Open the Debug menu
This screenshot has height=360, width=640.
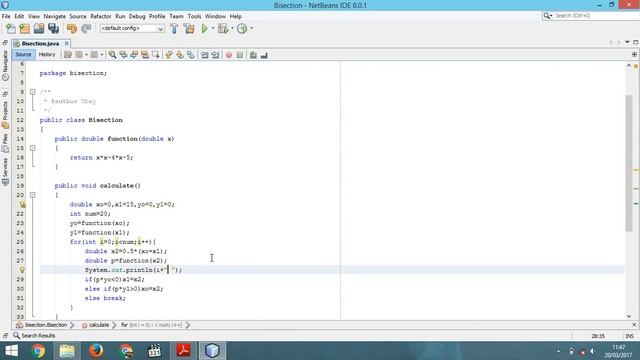(137, 16)
